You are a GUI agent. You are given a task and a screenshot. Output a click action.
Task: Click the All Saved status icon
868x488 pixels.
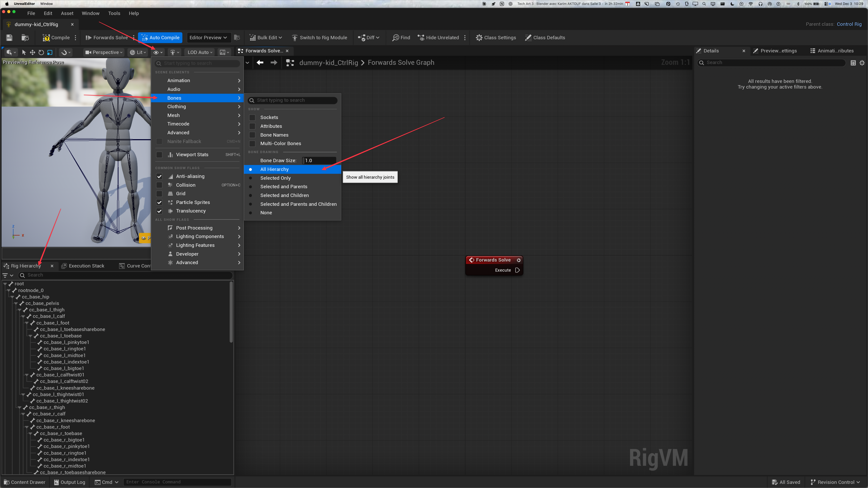coord(775,482)
